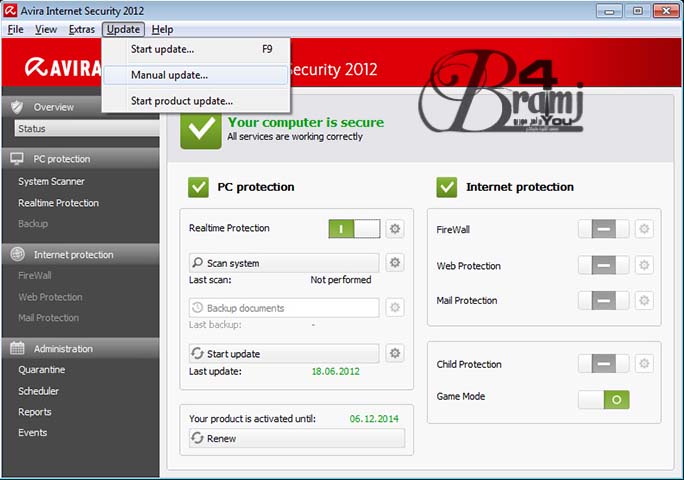Viewport: 684px width, 480px height.
Task: Open Quarantine in the sidebar
Action: point(41,370)
